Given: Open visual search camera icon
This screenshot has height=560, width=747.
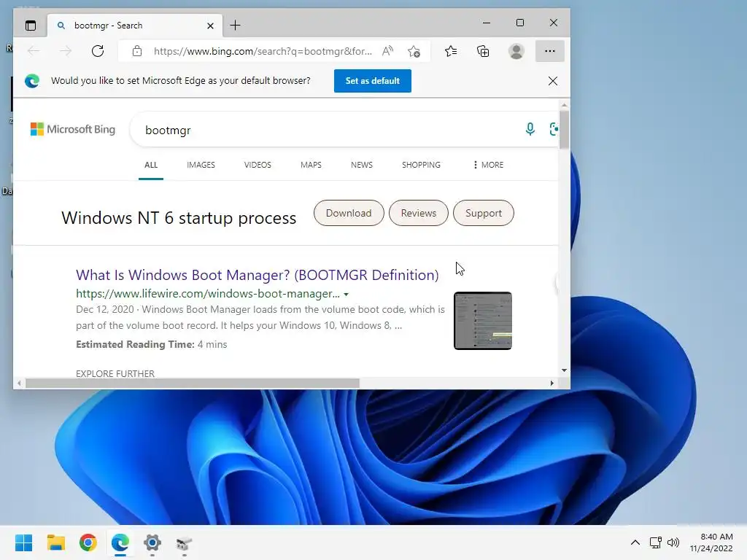Looking at the screenshot, I should click(554, 129).
